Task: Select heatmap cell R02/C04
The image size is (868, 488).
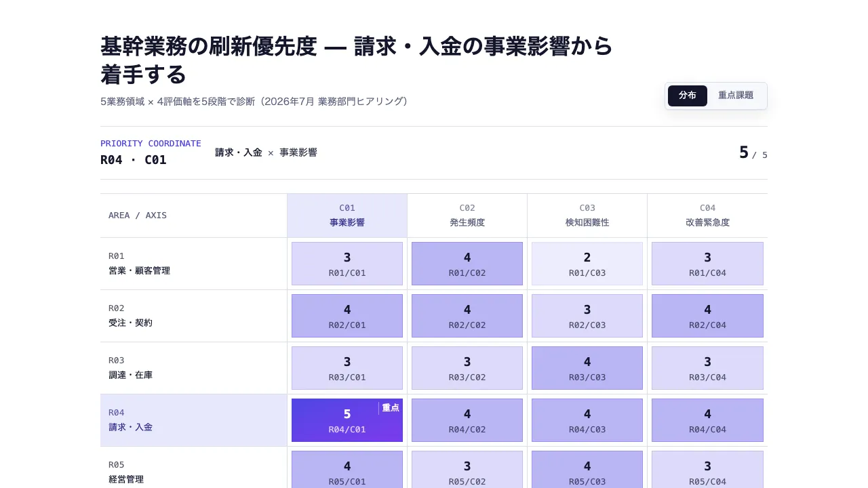Action: coord(707,316)
